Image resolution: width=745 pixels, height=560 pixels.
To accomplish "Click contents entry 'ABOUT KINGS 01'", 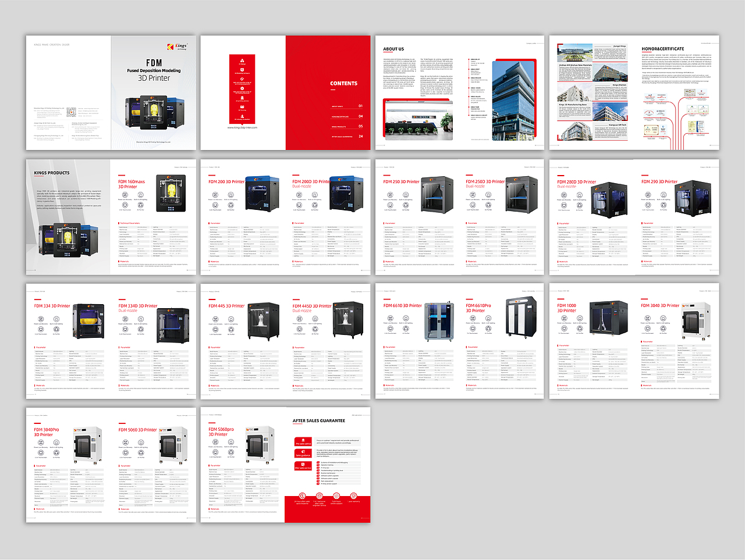I will [347, 106].
